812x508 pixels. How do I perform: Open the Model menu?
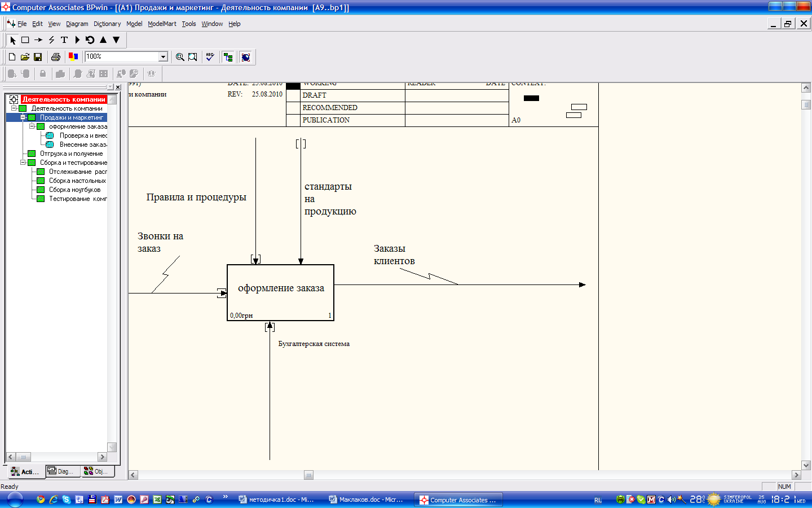tap(134, 24)
